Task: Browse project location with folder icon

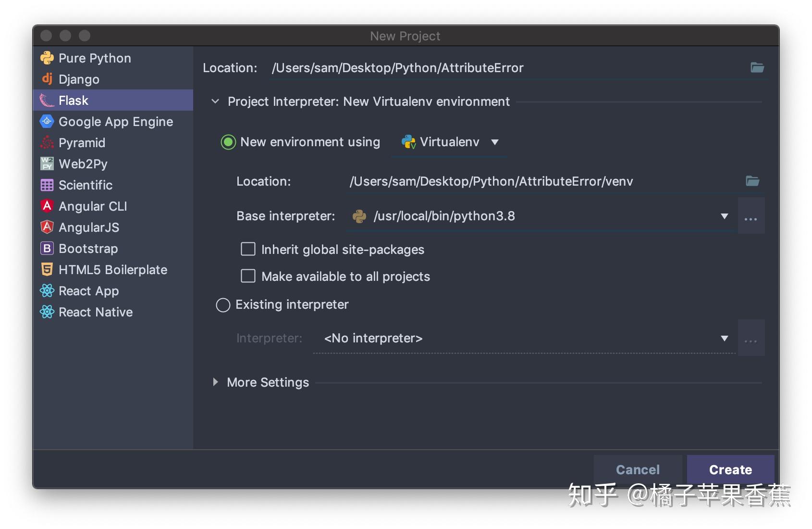Action: [x=757, y=68]
